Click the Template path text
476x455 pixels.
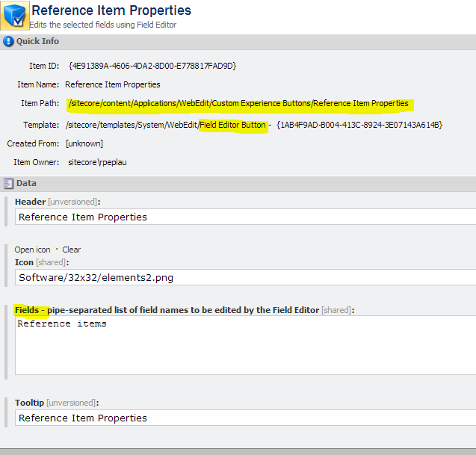click(x=166, y=125)
